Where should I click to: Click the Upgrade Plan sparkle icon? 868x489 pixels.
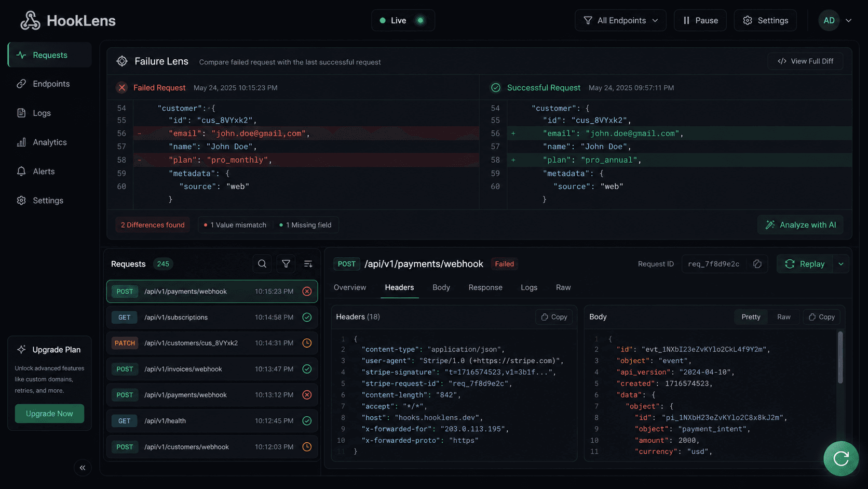point(21,350)
